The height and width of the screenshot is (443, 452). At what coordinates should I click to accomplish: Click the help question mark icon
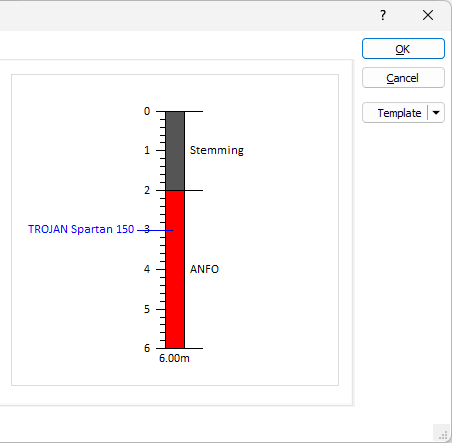[x=383, y=15]
